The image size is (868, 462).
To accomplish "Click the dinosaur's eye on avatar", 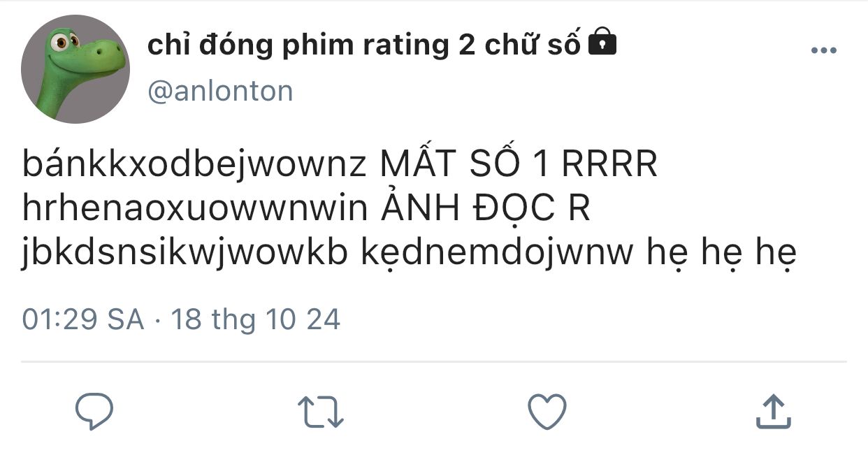I will (x=62, y=41).
